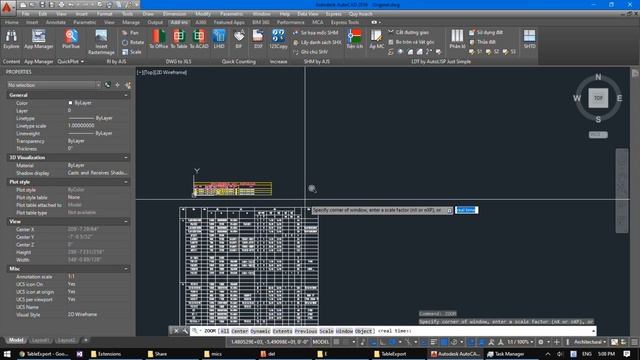640x360 pixels.
Task: Open Task Manager from the taskbar
Action: click(x=505, y=354)
